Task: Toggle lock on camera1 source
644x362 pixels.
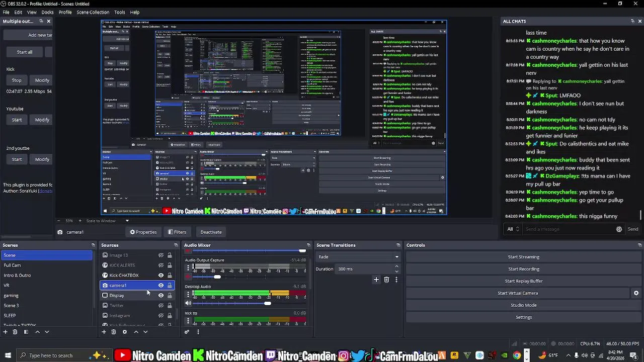Action: click(170, 286)
